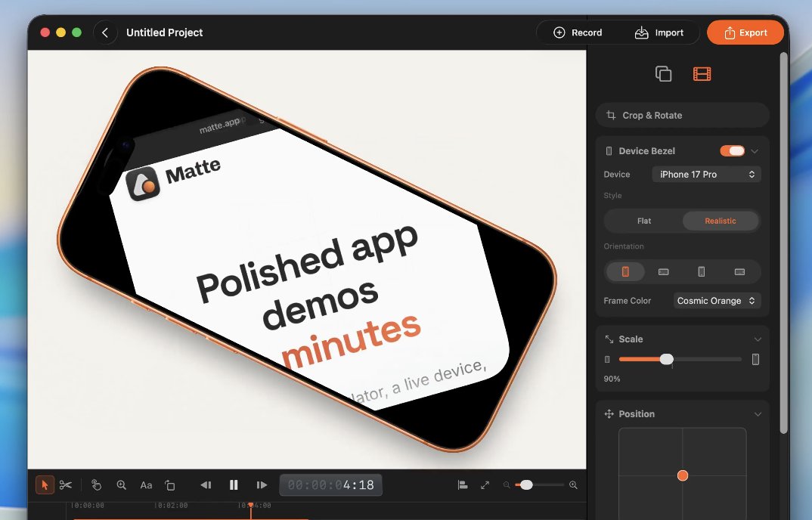Open the layers panel tab icon
This screenshot has width=812, height=520.
tap(663, 74)
